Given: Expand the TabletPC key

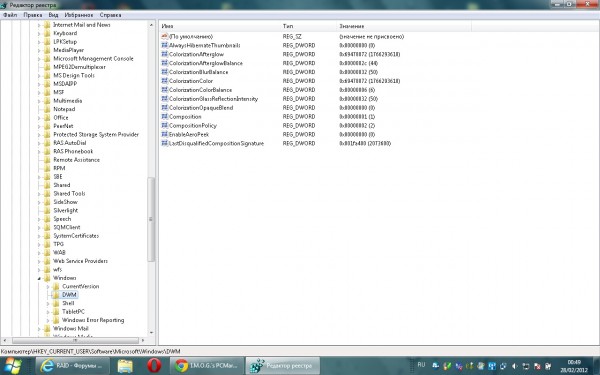Looking at the screenshot, I should tap(48, 312).
